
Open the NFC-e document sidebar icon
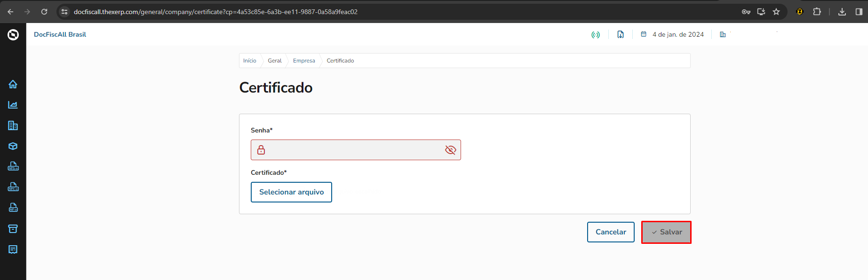click(13, 187)
